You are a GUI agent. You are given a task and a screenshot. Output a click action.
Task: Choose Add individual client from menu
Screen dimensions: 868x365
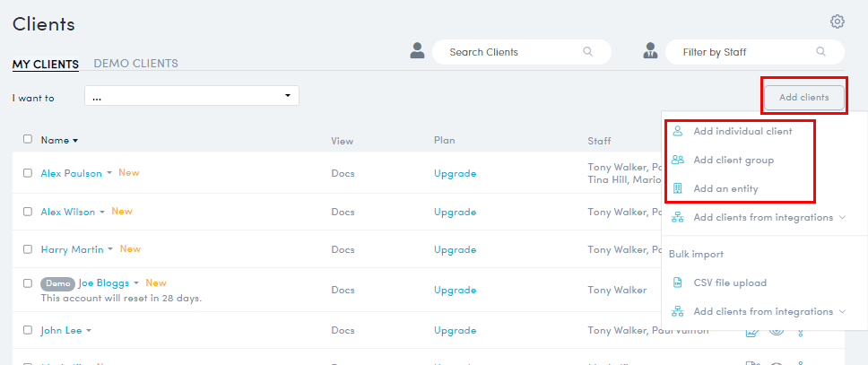point(742,131)
